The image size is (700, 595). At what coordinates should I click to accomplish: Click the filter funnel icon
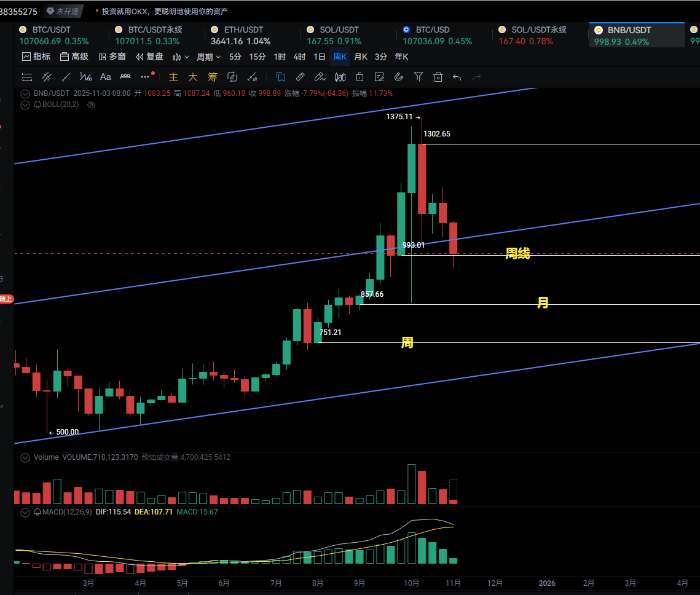[419, 77]
